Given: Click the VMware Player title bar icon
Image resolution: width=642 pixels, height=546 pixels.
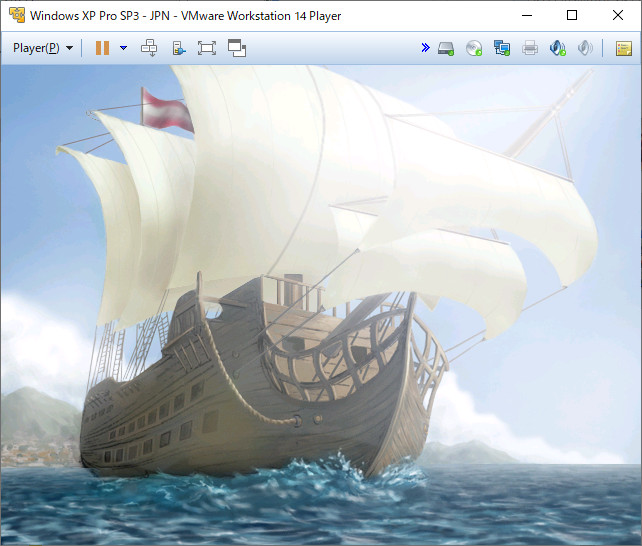Looking at the screenshot, I should pyautogui.click(x=17, y=16).
